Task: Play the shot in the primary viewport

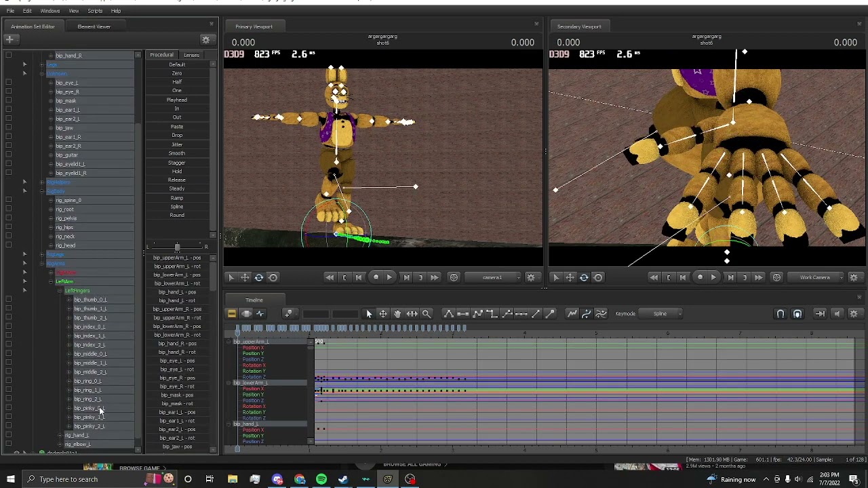Action: pyautogui.click(x=389, y=277)
